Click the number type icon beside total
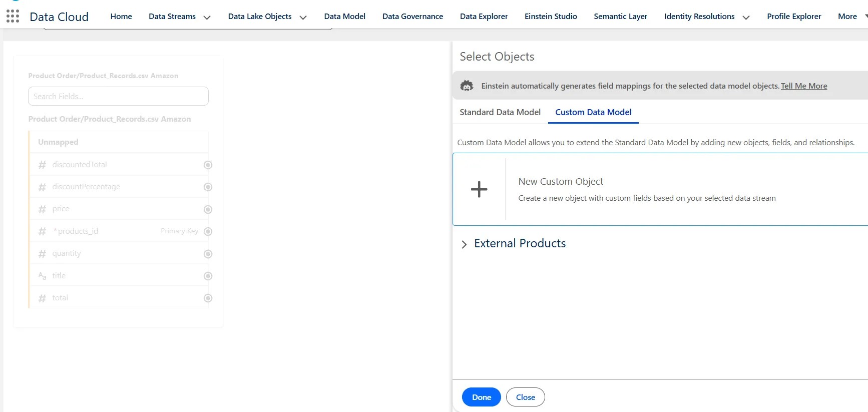Screen dimensions: 868x412 pos(43,298)
